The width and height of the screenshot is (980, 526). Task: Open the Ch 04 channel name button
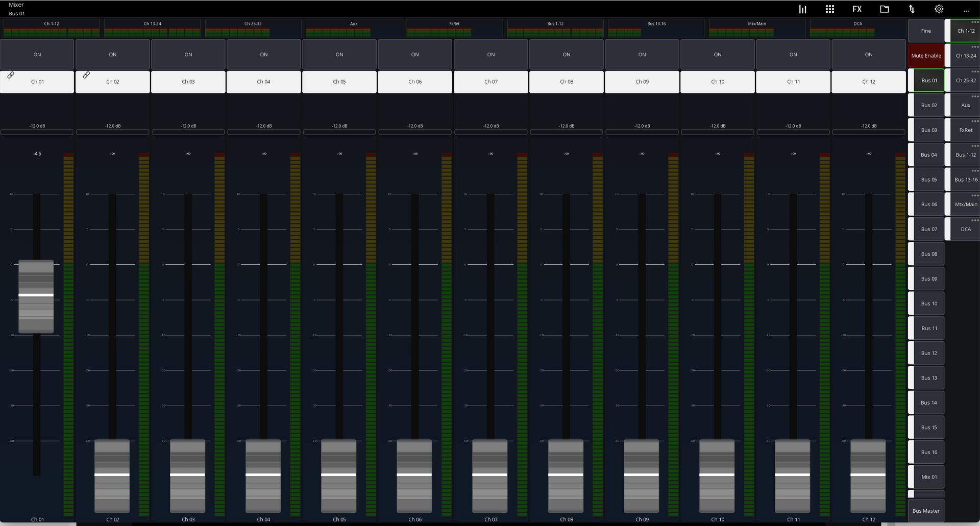tap(264, 82)
